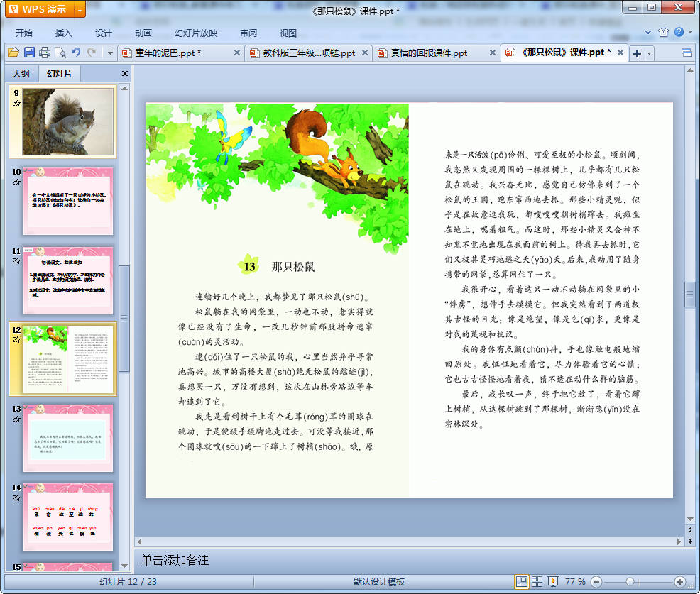Image resolution: width=700 pixels, height=594 pixels.
Task: Switch to Slide Sorter view icon
Action: pyautogui.click(x=537, y=581)
